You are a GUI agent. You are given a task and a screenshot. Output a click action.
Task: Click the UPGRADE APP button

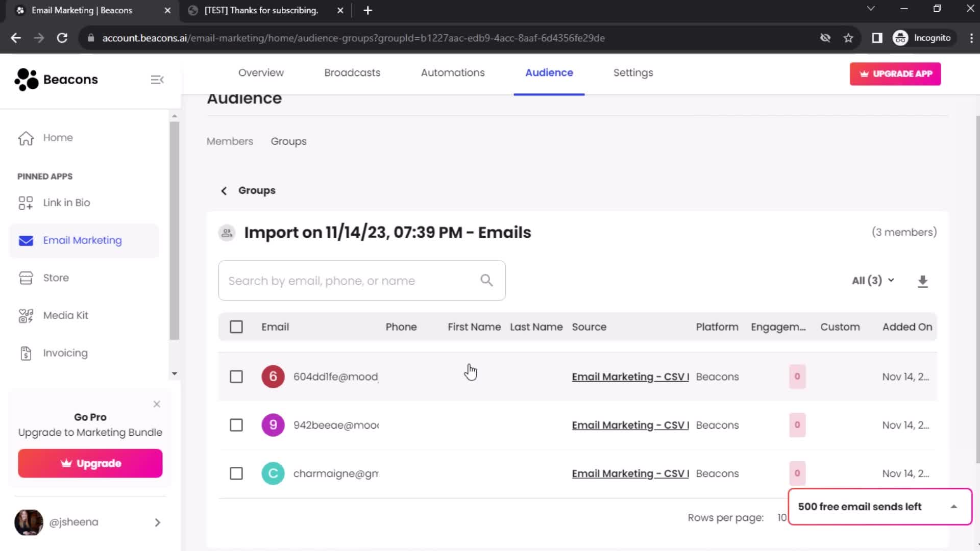895,74
